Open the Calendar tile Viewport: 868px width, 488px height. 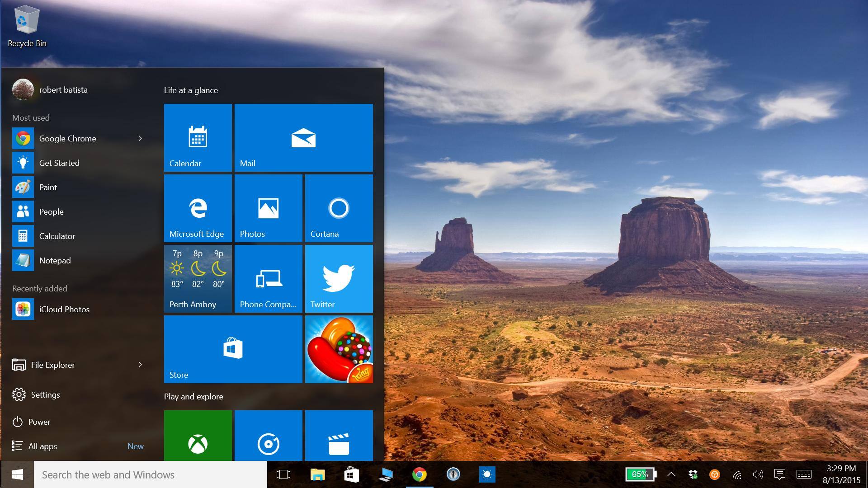coord(198,137)
